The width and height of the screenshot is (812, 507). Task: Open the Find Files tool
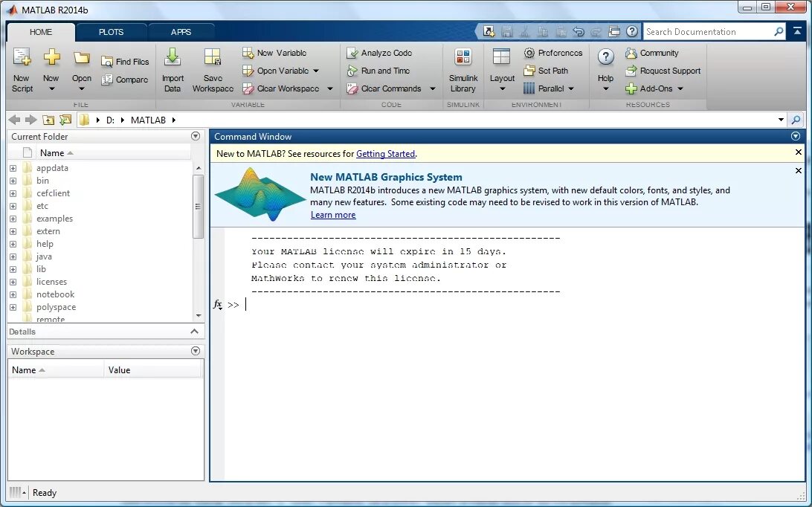125,62
